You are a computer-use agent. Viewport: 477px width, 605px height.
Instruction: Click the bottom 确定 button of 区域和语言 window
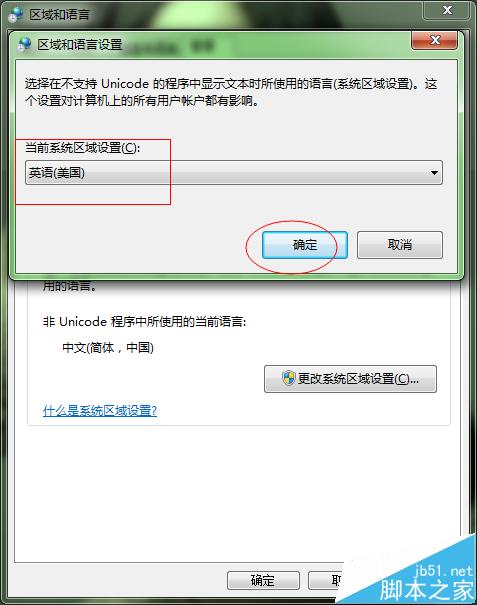263,580
